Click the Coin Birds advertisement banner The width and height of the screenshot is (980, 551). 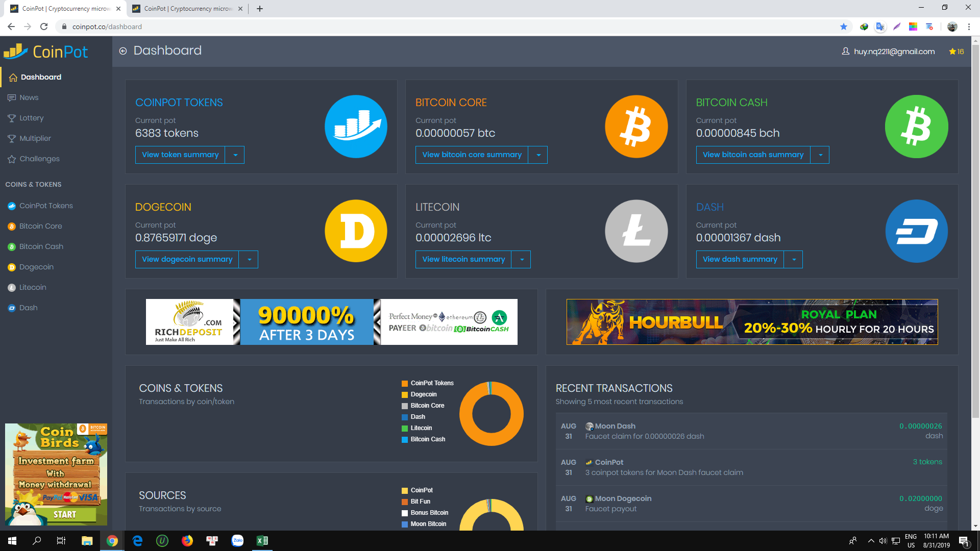(56, 474)
